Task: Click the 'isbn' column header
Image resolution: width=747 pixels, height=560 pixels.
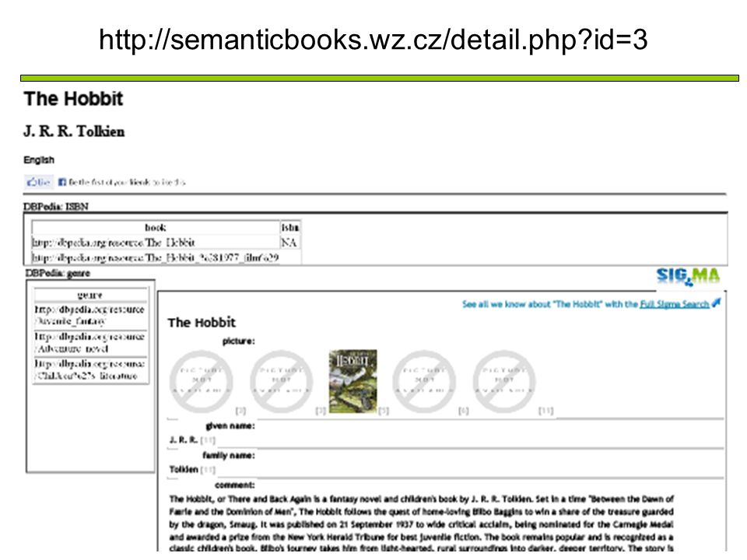Action: (290, 228)
